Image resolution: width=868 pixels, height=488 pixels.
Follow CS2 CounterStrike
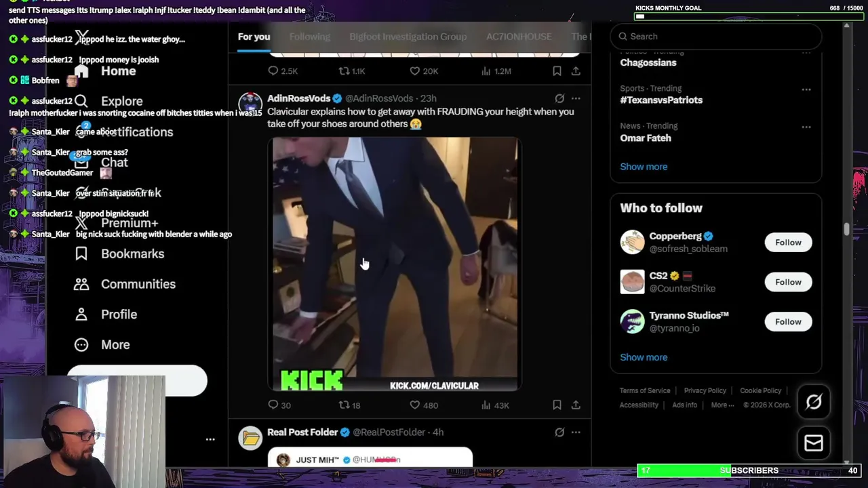pos(788,282)
